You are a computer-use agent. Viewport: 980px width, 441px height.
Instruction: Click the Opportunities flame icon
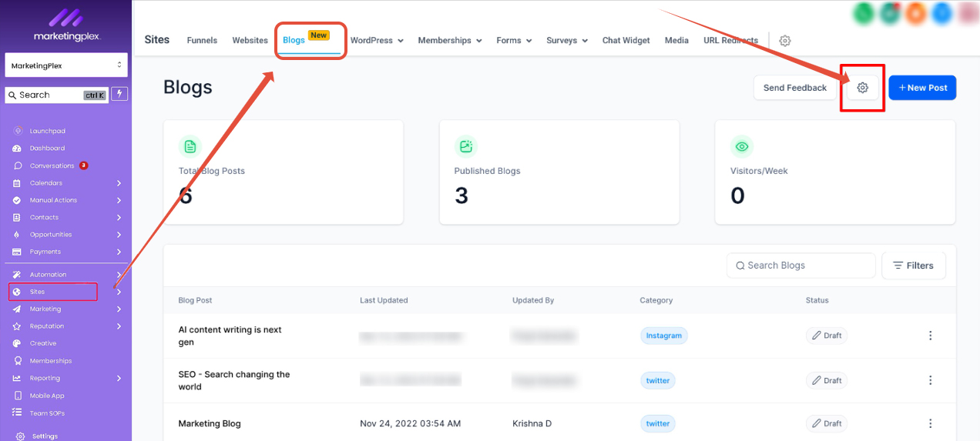coord(17,235)
